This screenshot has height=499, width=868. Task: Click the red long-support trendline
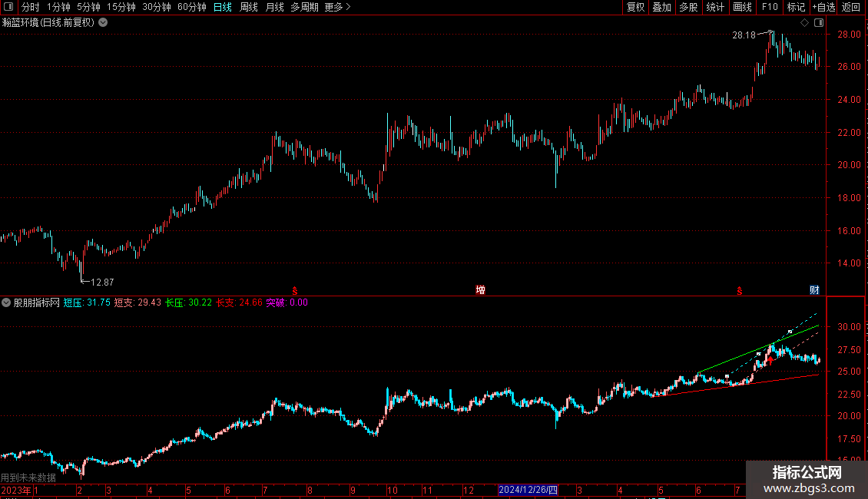736,385
